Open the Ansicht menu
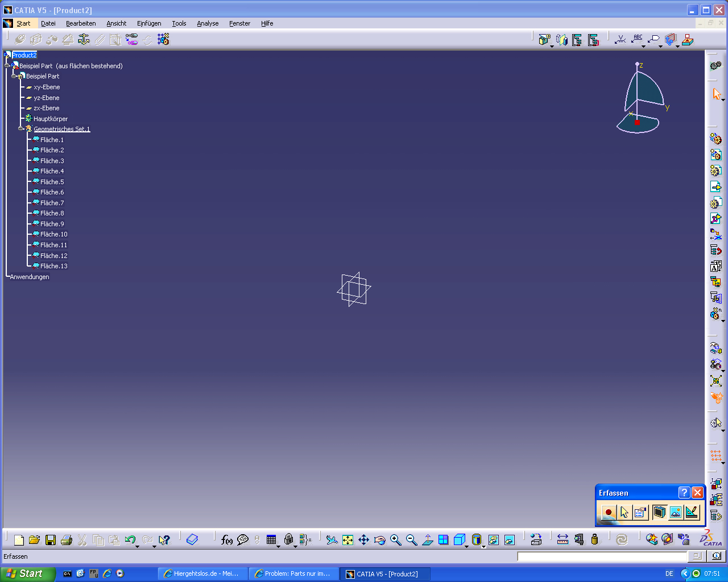 tap(117, 23)
